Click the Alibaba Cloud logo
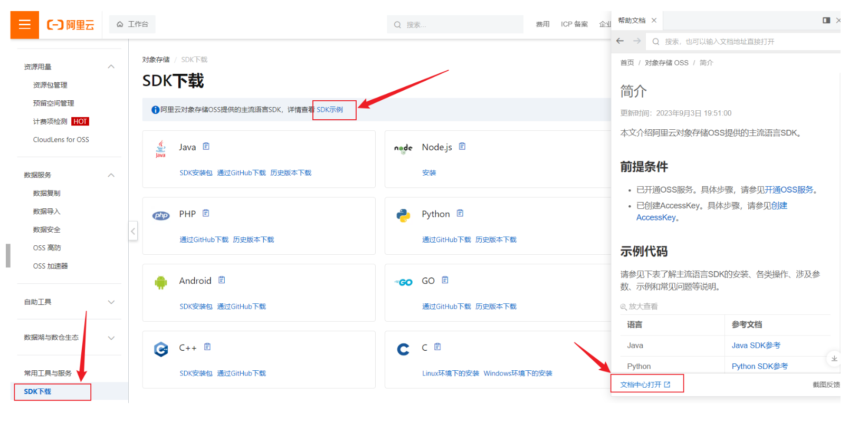 point(71,25)
